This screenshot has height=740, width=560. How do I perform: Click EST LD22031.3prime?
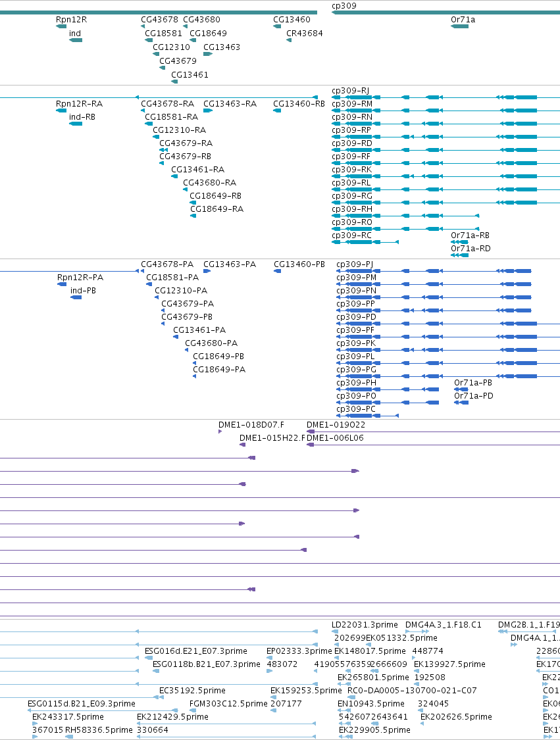(x=365, y=625)
